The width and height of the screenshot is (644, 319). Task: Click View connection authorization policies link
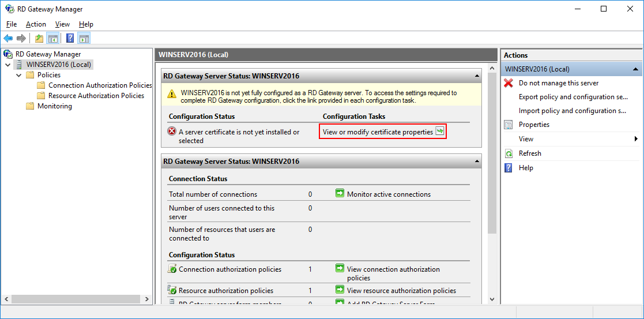pyautogui.click(x=393, y=269)
